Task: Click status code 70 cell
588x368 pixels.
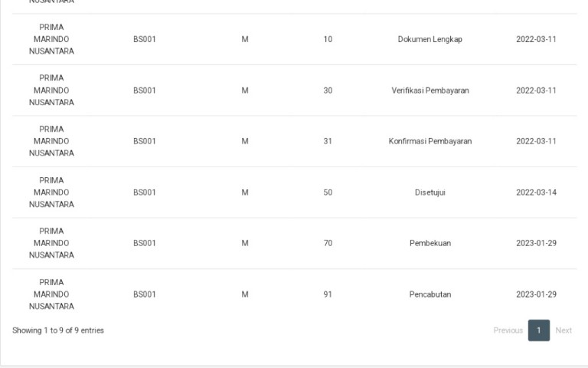Action: click(x=328, y=243)
